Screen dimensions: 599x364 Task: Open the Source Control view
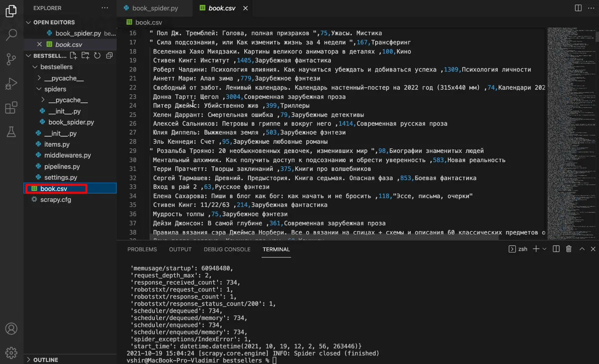click(x=11, y=59)
